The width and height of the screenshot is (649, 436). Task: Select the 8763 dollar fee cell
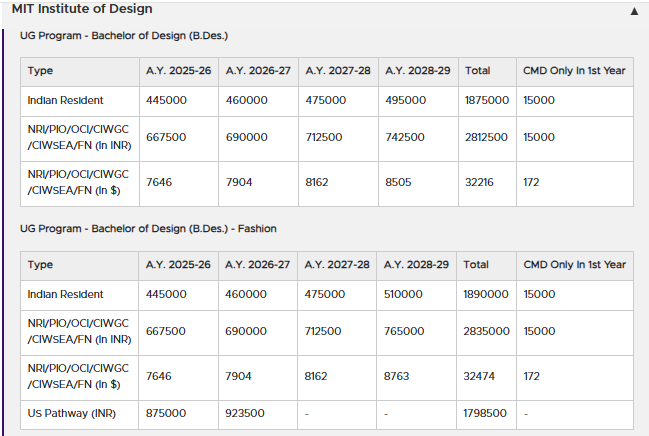pyautogui.click(x=398, y=377)
